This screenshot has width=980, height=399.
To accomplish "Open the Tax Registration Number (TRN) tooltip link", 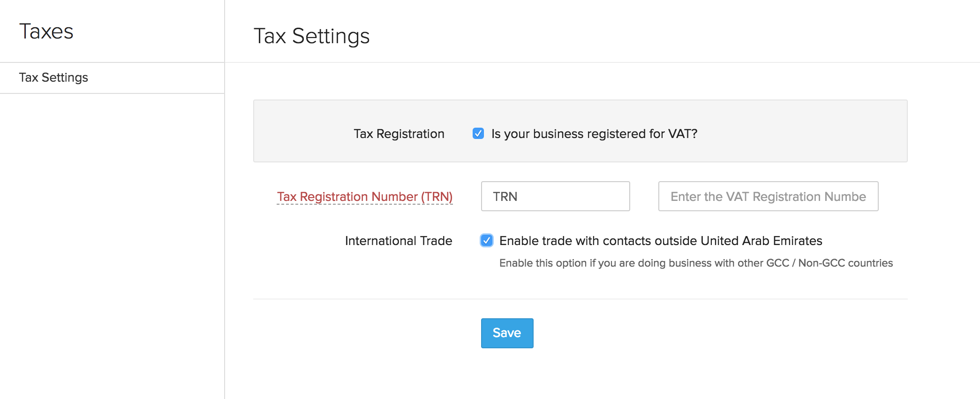I will click(x=365, y=197).
